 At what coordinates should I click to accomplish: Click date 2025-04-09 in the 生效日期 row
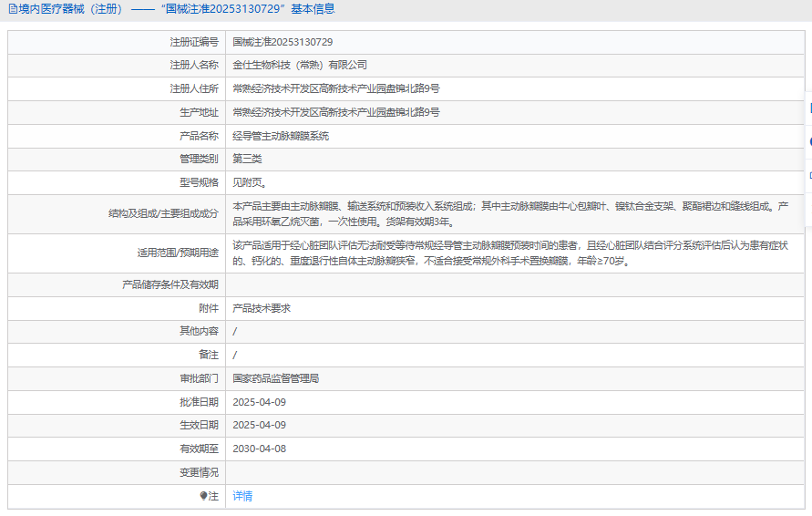259,425
